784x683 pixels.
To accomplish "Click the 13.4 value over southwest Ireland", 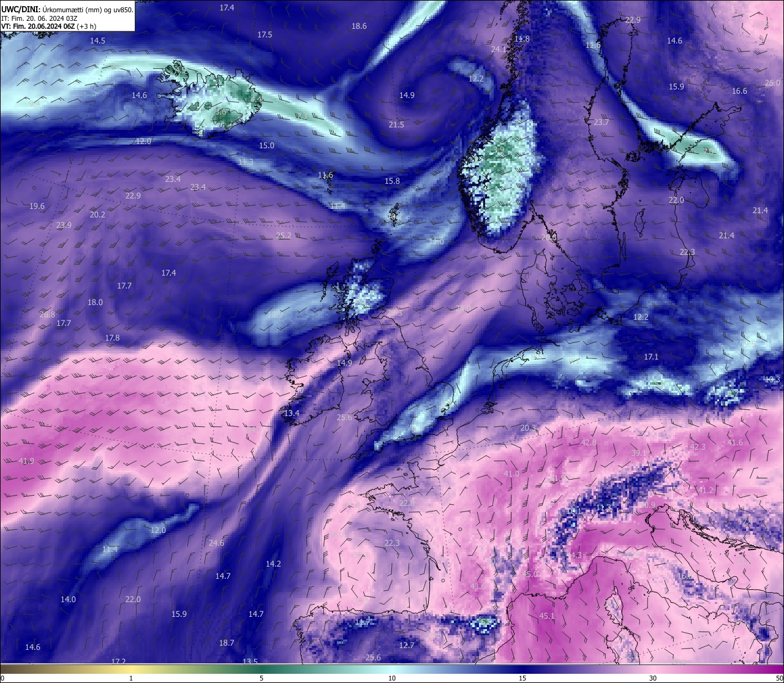I will point(292,413).
